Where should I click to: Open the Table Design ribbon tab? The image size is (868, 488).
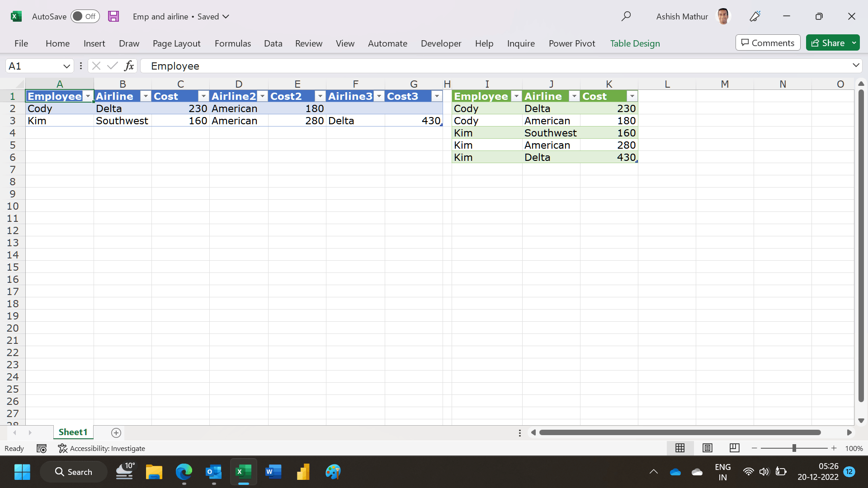(635, 43)
